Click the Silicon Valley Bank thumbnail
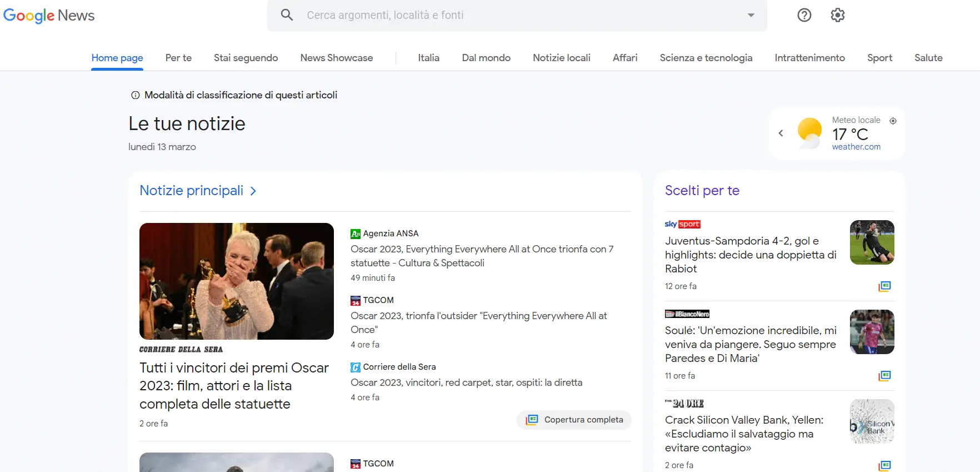 pyautogui.click(x=872, y=421)
